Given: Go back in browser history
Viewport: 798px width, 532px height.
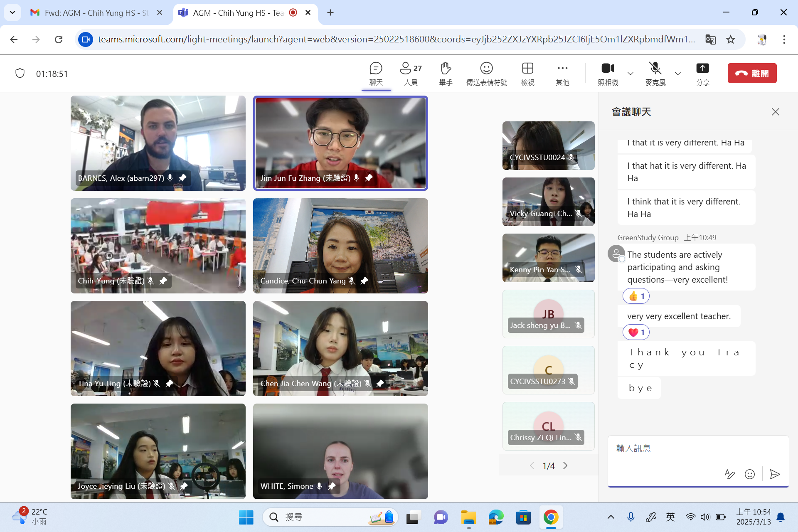Looking at the screenshot, I should [x=14, y=39].
